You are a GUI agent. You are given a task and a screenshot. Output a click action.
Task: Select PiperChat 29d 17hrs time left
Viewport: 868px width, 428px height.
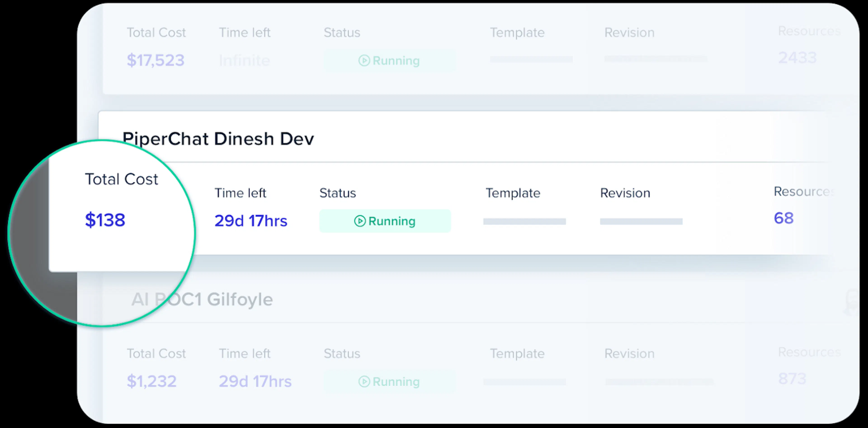[x=251, y=221]
